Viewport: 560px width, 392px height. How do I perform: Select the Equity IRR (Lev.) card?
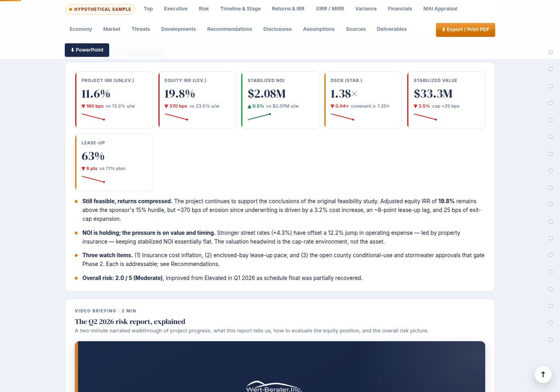pos(197,100)
